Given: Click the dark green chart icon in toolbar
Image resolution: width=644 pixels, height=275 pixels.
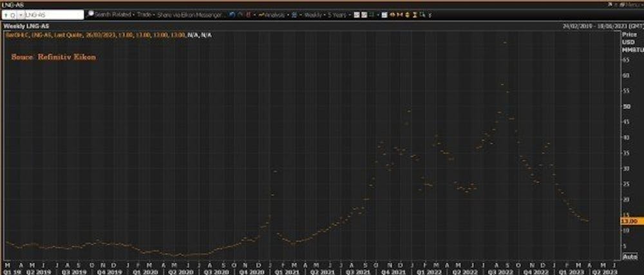Looking at the screenshot, I should coord(372,14).
